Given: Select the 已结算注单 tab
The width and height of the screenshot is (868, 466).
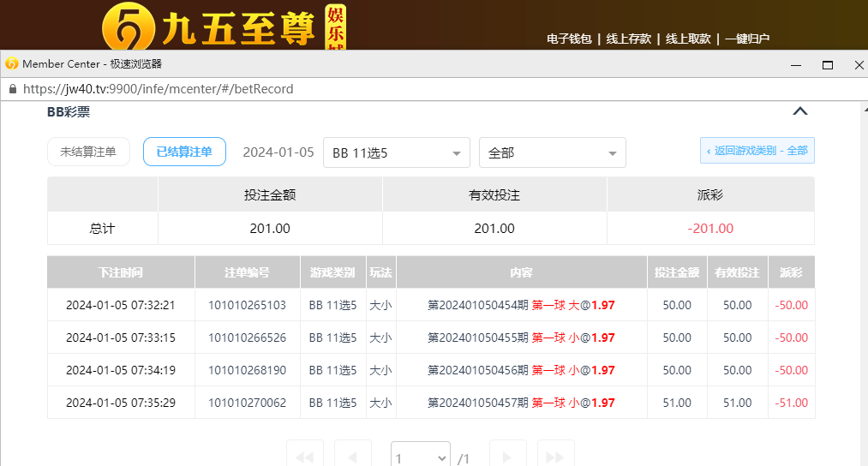Looking at the screenshot, I should [x=184, y=152].
